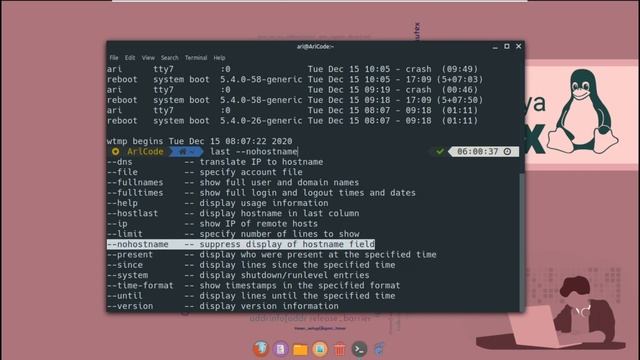Click the 06:08:37 time in the prompt
This screenshot has height=360, width=640.
pyautogui.click(x=478, y=152)
